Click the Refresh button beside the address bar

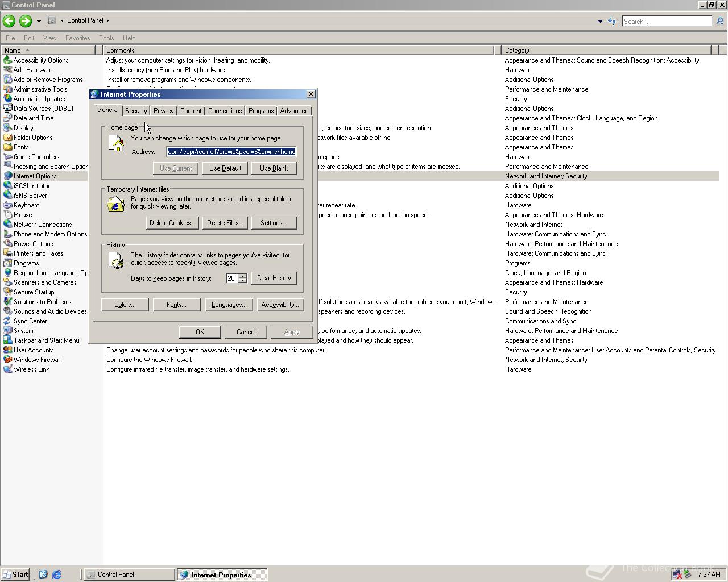coord(612,22)
